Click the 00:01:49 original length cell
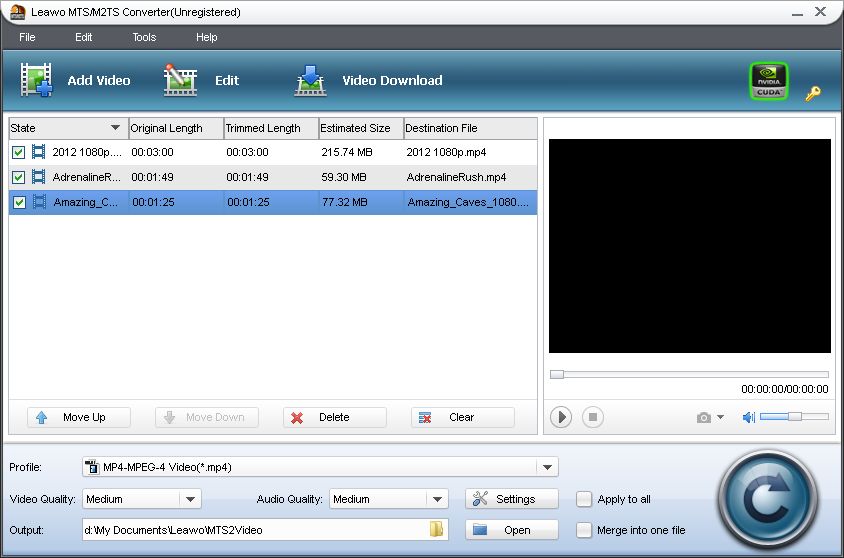 click(152, 177)
